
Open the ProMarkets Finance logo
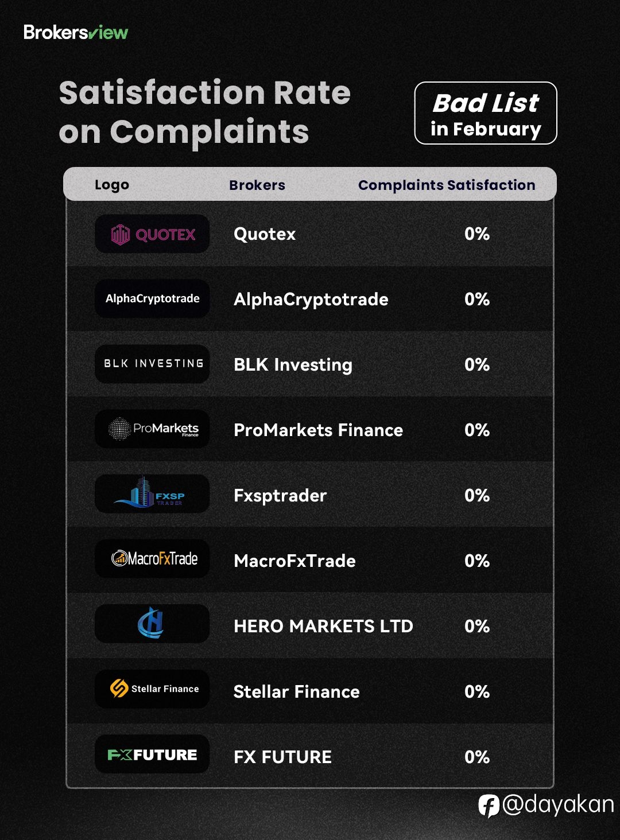point(152,429)
